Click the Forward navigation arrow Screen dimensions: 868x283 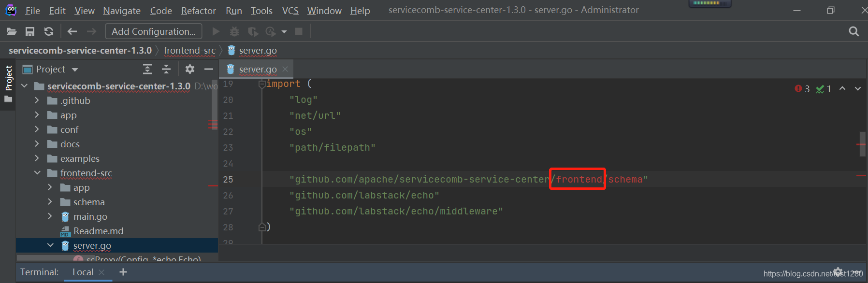point(91,31)
